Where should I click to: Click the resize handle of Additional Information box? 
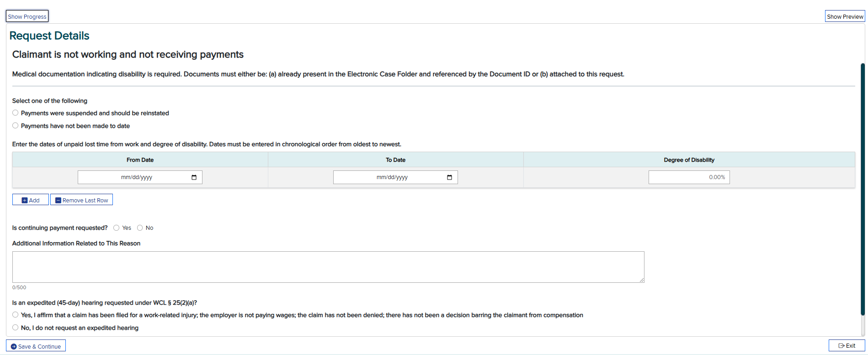(x=642, y=280)
